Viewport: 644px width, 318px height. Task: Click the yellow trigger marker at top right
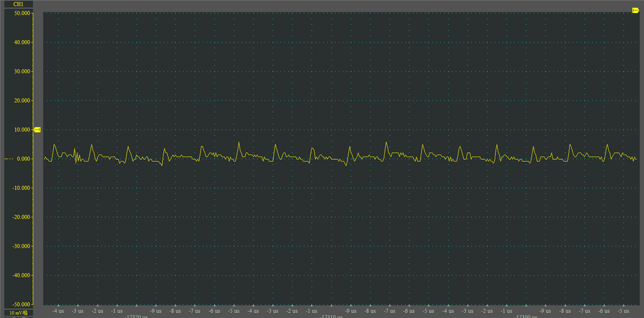click(635, 10)
